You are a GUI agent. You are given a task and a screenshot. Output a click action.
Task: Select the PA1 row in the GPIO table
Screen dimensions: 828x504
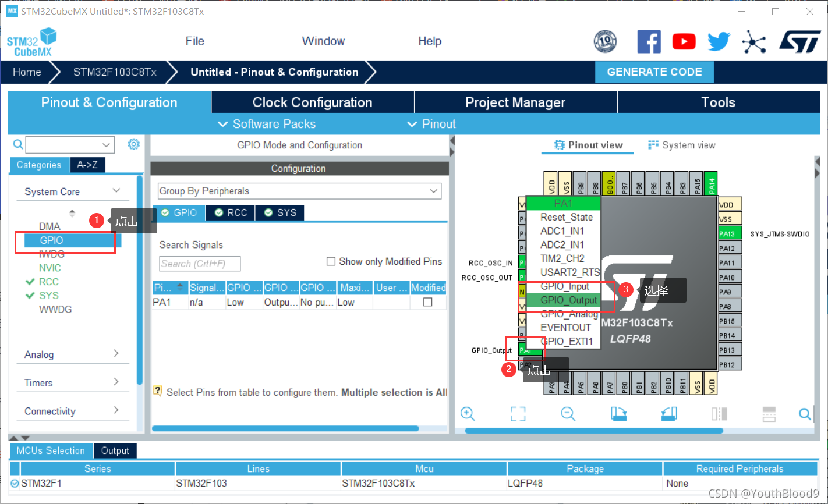tap(299, 302)
